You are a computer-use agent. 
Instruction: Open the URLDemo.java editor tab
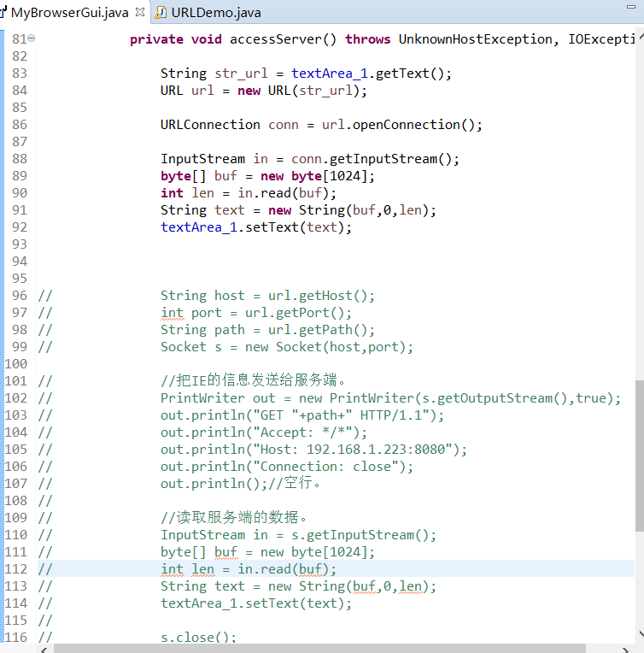[215, 13]
